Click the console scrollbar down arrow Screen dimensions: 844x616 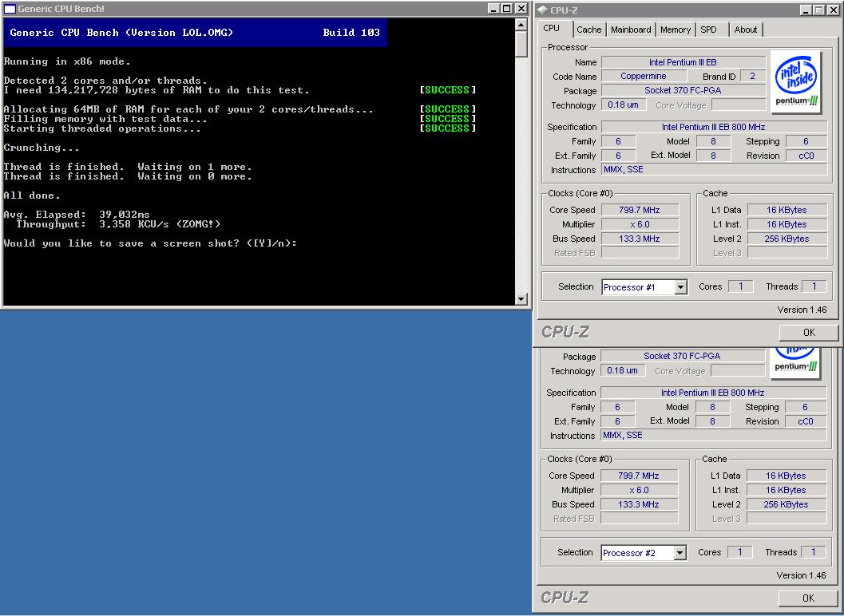521,299
